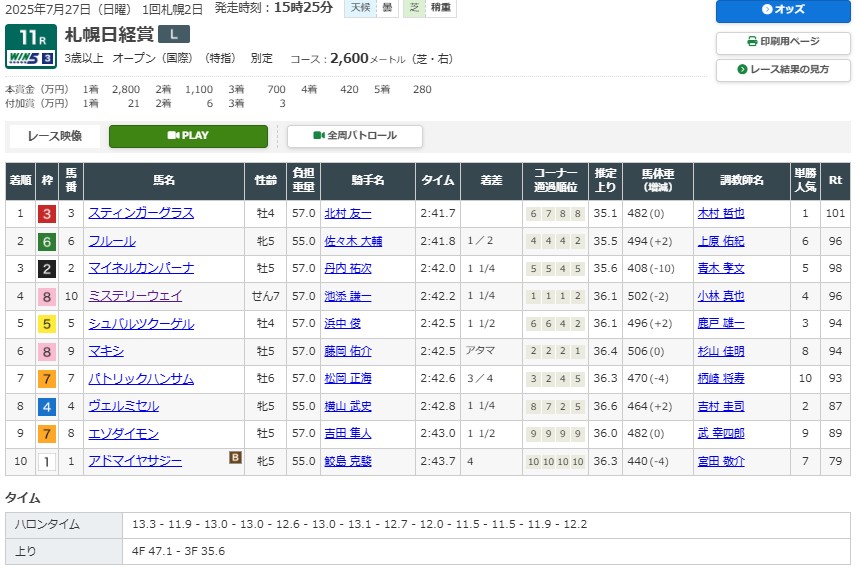Screen dimensions: 857x572
Task: Open horse ミステリーウェイ profile
Action: [135, 296]
